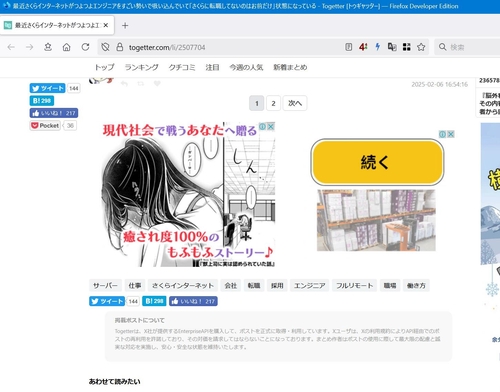Open the warehouse shelves ad image
This screenshot has width=500, height=392.
click(376, 220)
